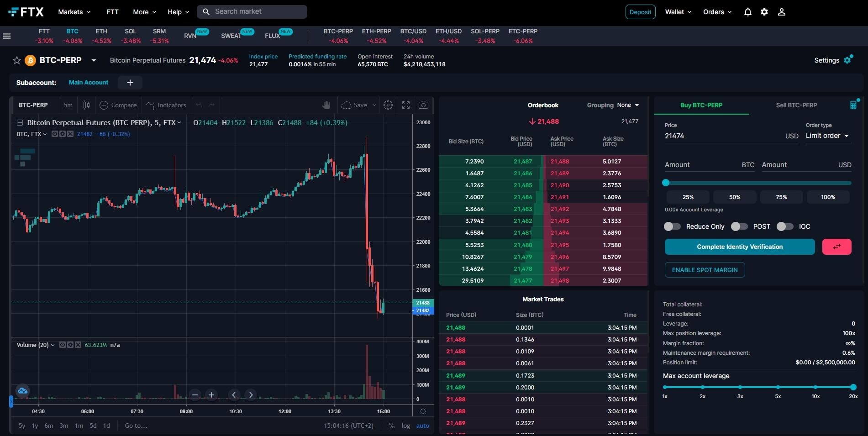Open the account profile icon

click(781, 12)
